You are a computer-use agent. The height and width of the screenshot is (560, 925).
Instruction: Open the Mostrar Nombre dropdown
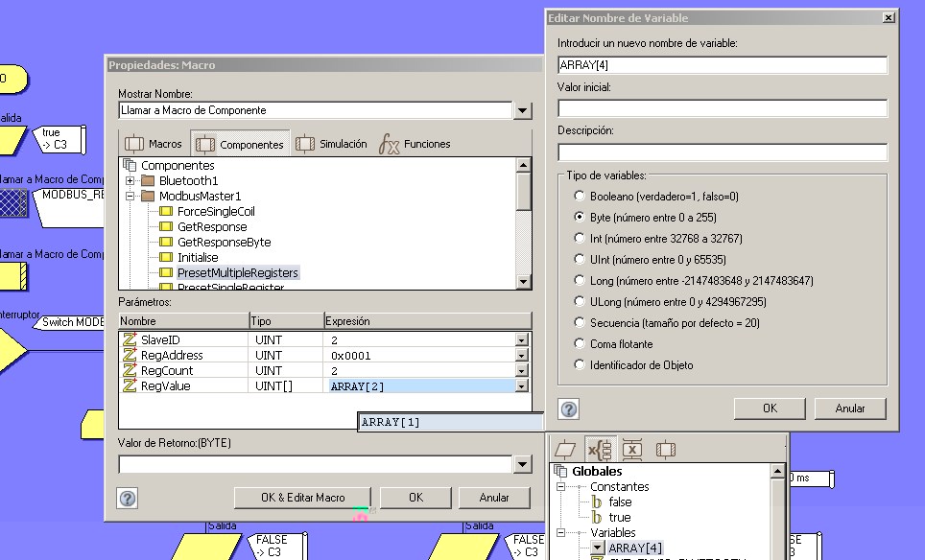pos(523,110)
